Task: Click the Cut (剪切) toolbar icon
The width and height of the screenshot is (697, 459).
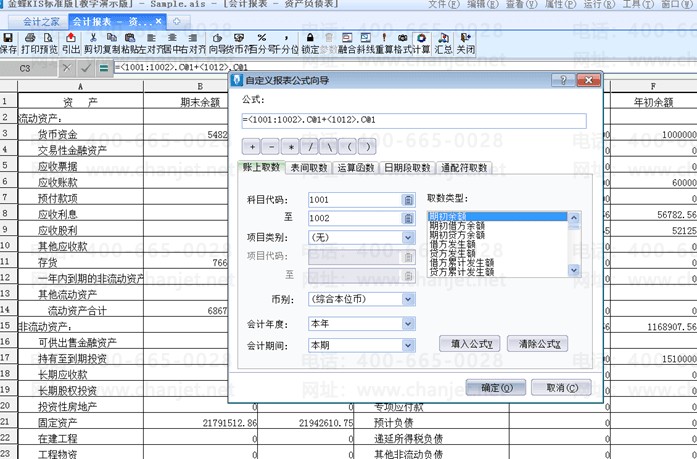Action: (x=92, y=42)
